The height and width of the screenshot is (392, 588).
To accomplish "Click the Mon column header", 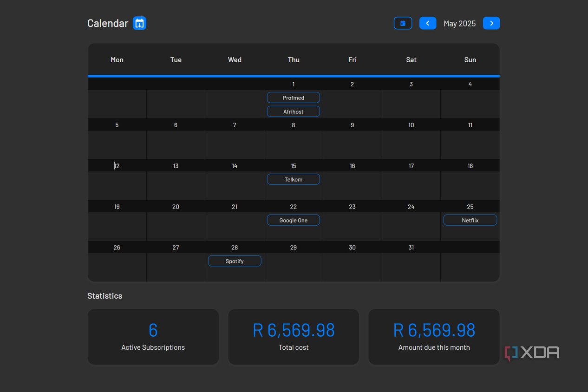I will click(117, 59).
